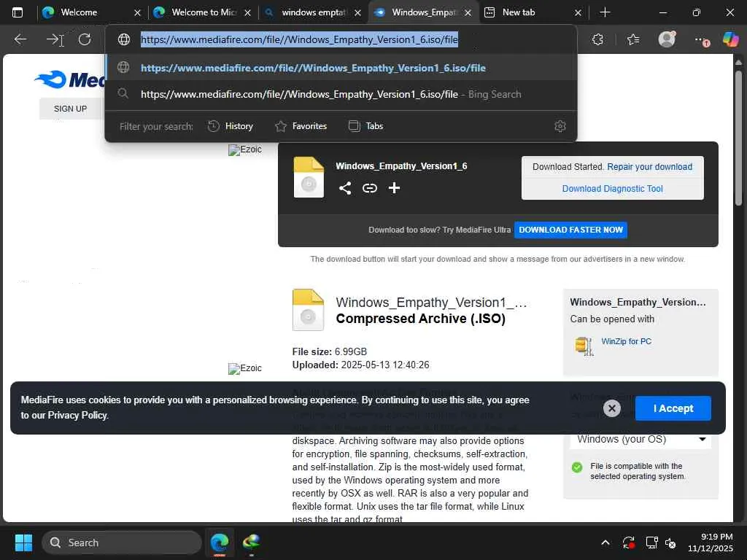Click the Compressed Archive (.ISO) heading
The height and width of the screenshot is (560, 747).
click(421, 319)
